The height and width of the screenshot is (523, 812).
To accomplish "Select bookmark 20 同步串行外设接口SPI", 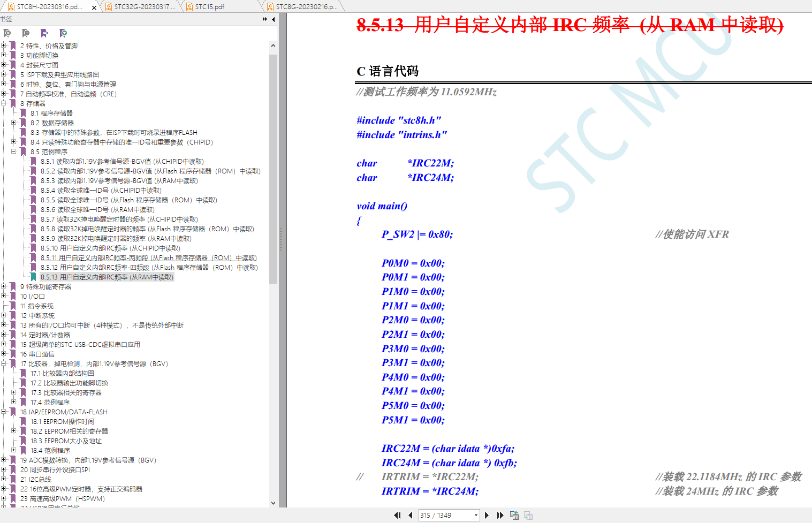I will point(55,470).
